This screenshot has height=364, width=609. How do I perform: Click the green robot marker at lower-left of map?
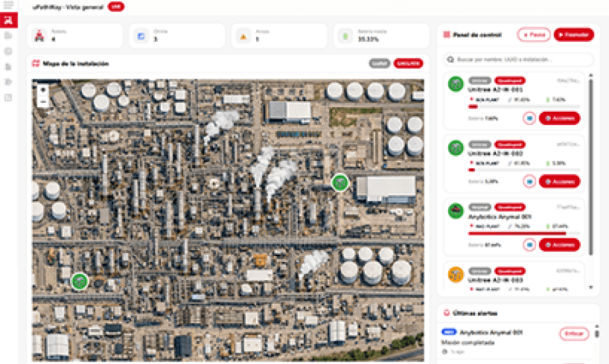(x=79, y=281)
